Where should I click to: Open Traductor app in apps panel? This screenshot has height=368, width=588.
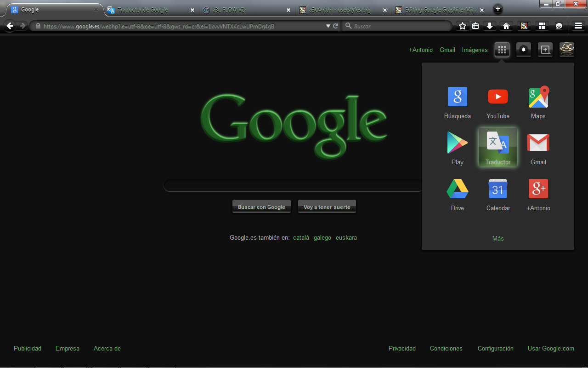pos(498,147)
